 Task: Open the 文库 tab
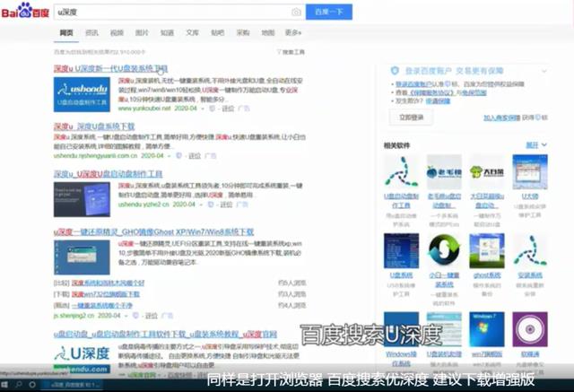click(192, 33)
